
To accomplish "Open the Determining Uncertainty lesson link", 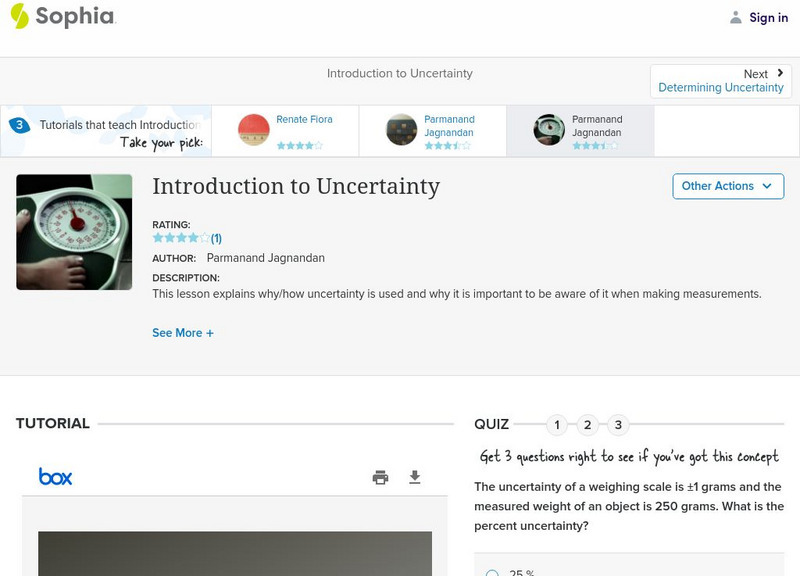I will pos(721,87).
